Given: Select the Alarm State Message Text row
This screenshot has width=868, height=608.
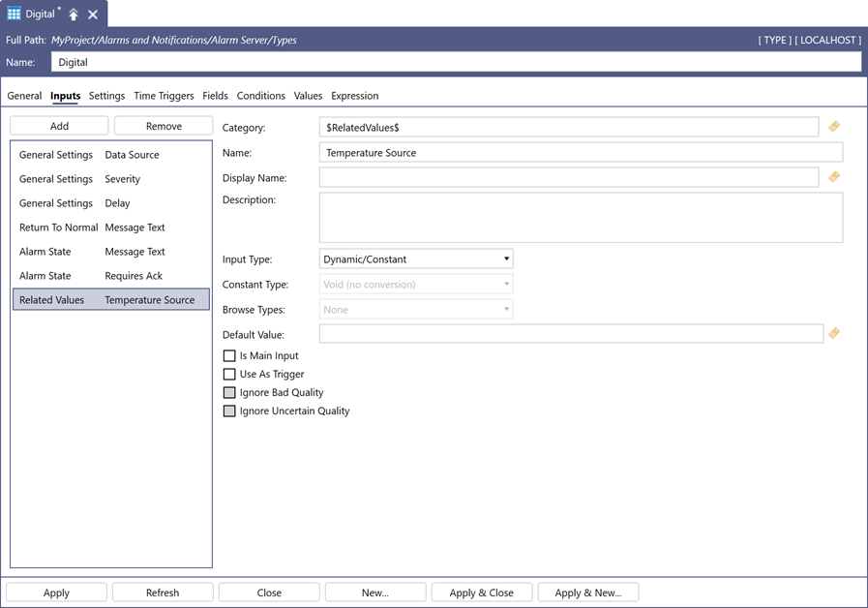Looking at the screenshot, I should click(111, 252).
